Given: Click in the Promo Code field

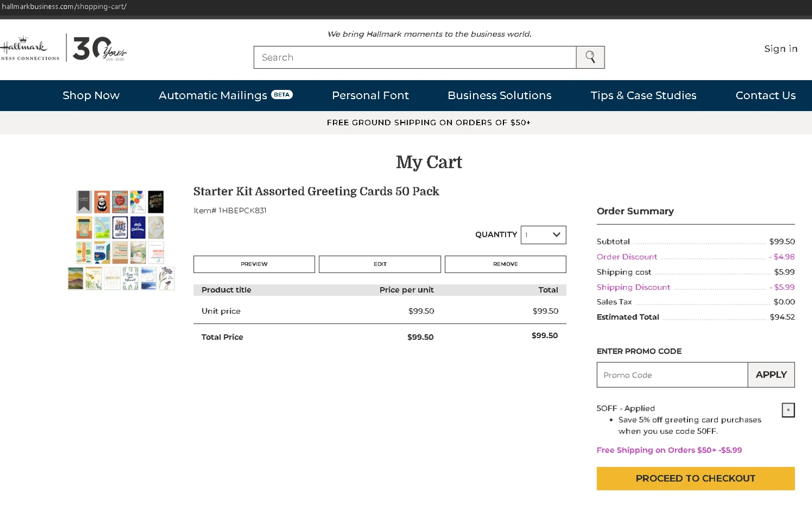Looking at the screenshot, I should pos(672,375).
